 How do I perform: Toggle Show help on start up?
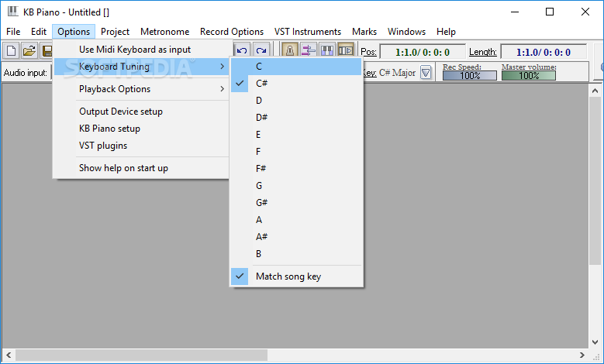141,168
